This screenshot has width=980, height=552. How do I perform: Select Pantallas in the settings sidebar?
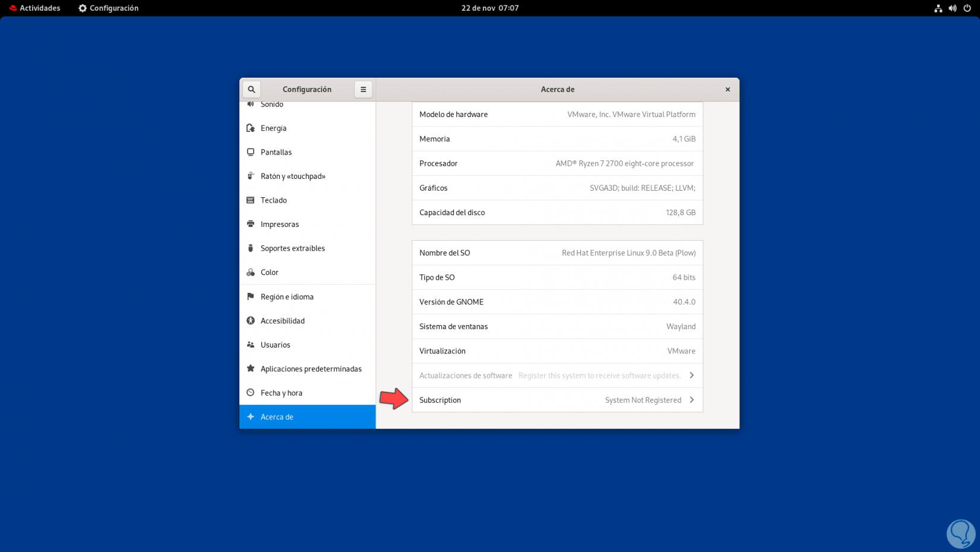click(x=308, y=152)
